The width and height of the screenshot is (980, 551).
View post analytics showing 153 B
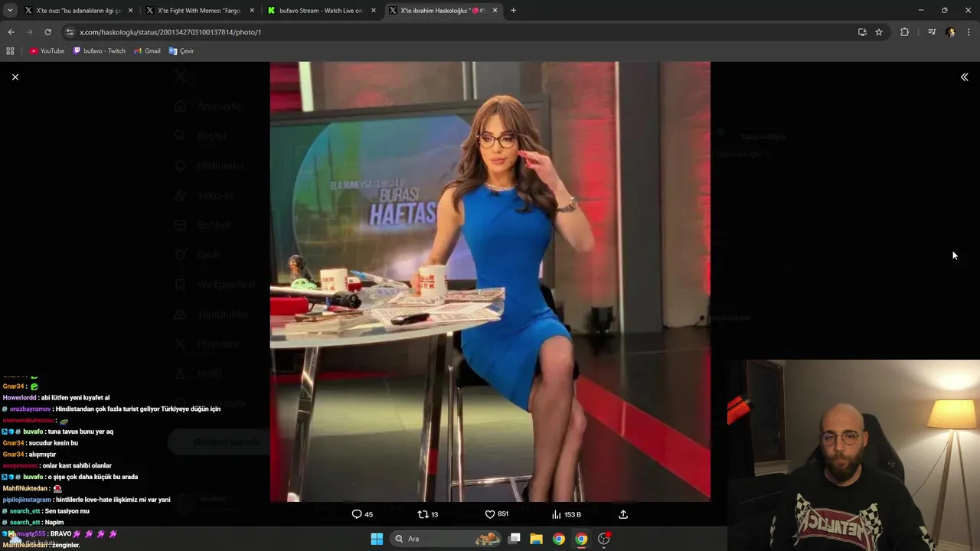coord(567,514)
